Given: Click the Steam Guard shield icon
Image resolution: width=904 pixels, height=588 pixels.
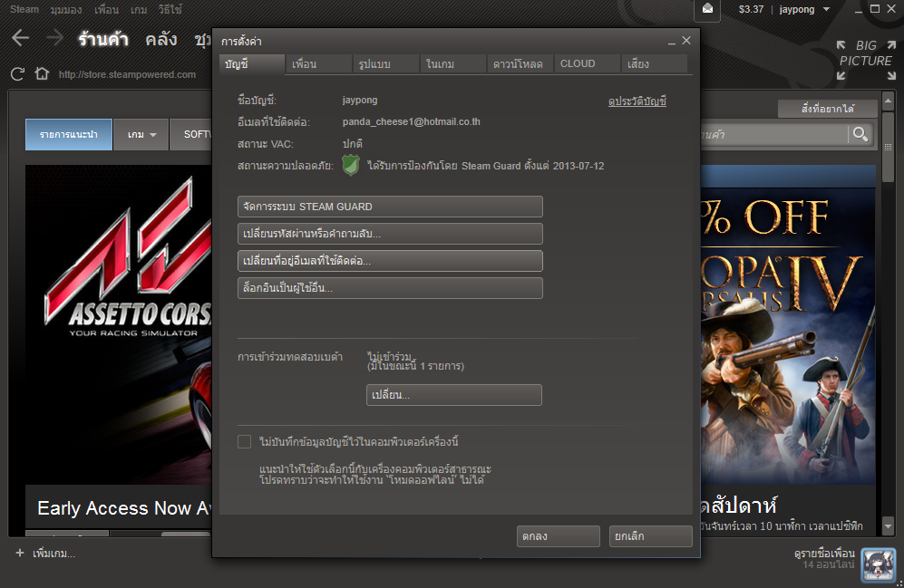Looking at the screenshot, I should click(351, 165).
